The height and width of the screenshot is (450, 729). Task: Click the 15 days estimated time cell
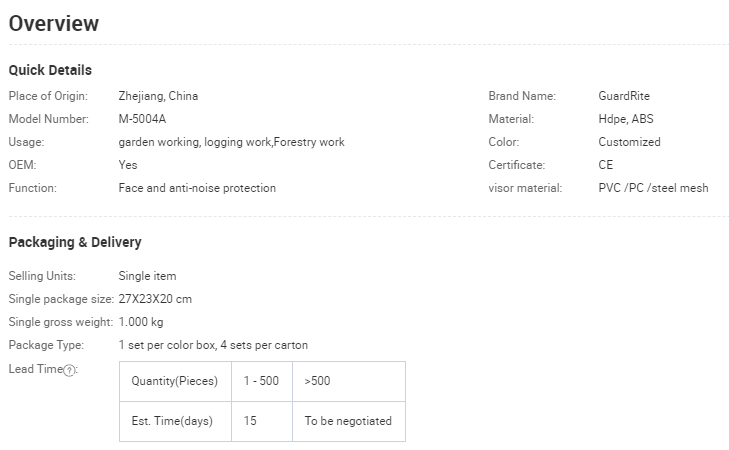250,421
